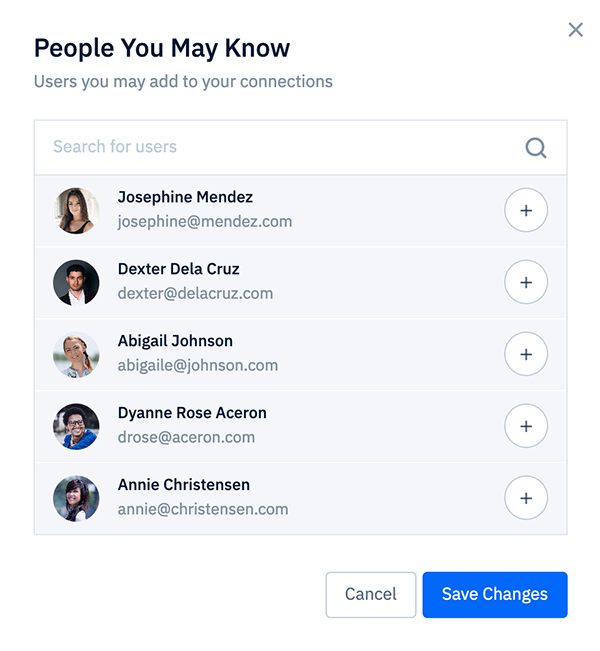Click plus icon for Annie Christensen
Viewport: 600px width, 651px height.
[526, 499]
